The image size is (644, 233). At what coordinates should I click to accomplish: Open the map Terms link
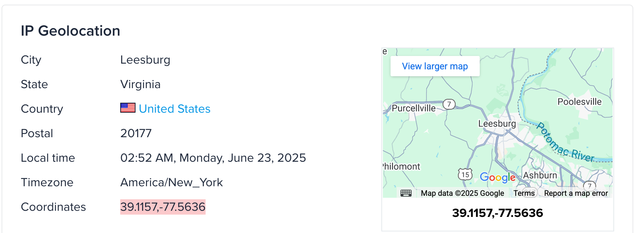click(x=524, y=193)
